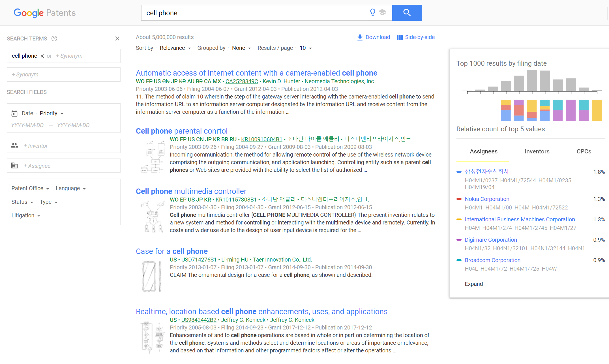This screenshot has height=364, width=609.
Task: Click the calendar icon in Date field
Action: 14,113
